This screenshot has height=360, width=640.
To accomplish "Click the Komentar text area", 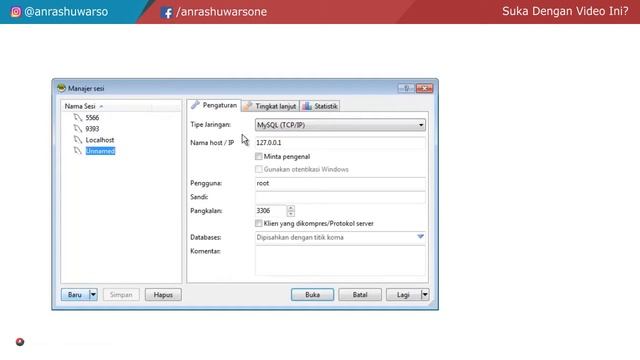I will point(340,260).
